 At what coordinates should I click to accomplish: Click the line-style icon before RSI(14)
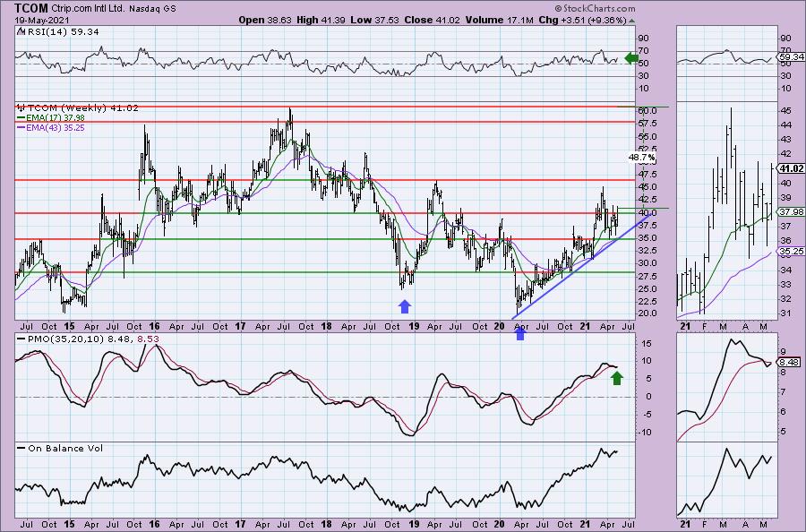[21, 32]
